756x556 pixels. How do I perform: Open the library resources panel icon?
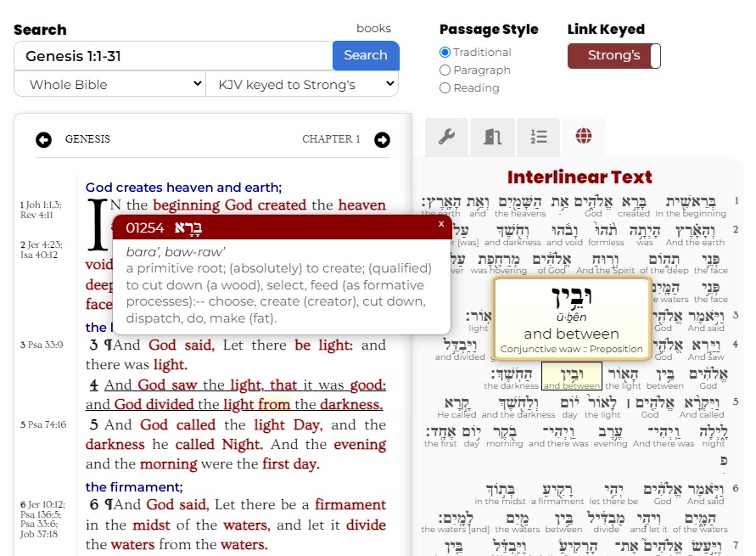pyautogui.click(x=493, y=138)
